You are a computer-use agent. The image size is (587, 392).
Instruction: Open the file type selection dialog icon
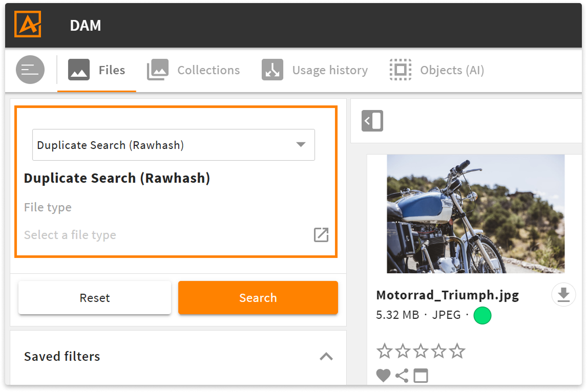coord(321,235)
